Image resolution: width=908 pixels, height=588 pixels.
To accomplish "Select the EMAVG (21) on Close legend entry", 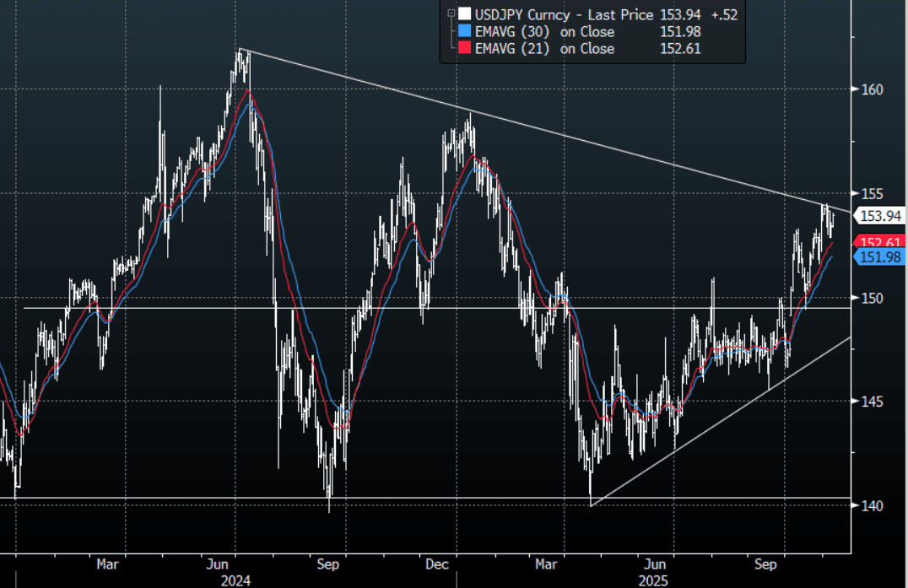I will tap(544, 49).
